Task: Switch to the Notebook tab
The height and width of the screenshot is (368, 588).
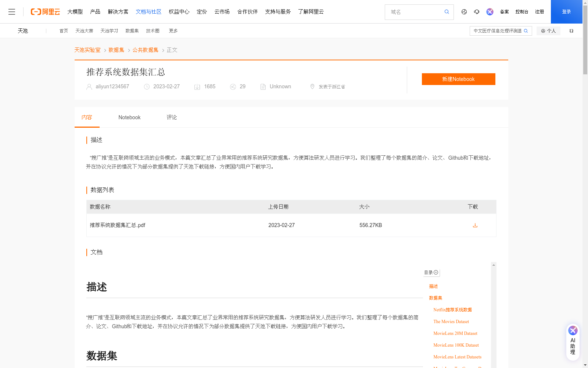Action: point(129,117)
